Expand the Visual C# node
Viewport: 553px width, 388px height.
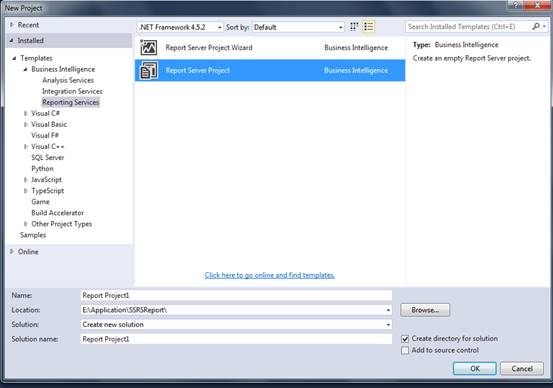[x=25, y=113]
